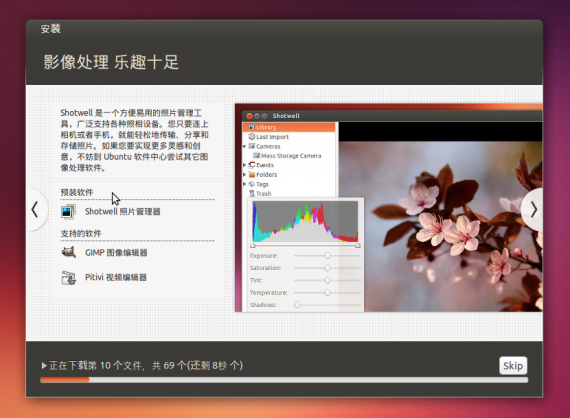
Task: Click the 安装 window title
Action: [x=51, y=29]
